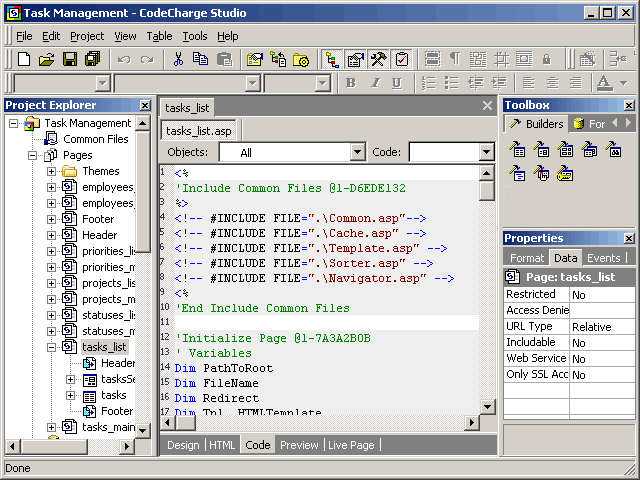This screenshot has width=640, height=480.
Task: Click the Paste clipboard icon
Action: [x=224, y=60]
